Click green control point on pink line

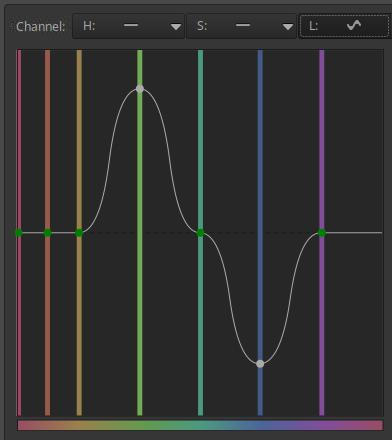pos(19,233)
